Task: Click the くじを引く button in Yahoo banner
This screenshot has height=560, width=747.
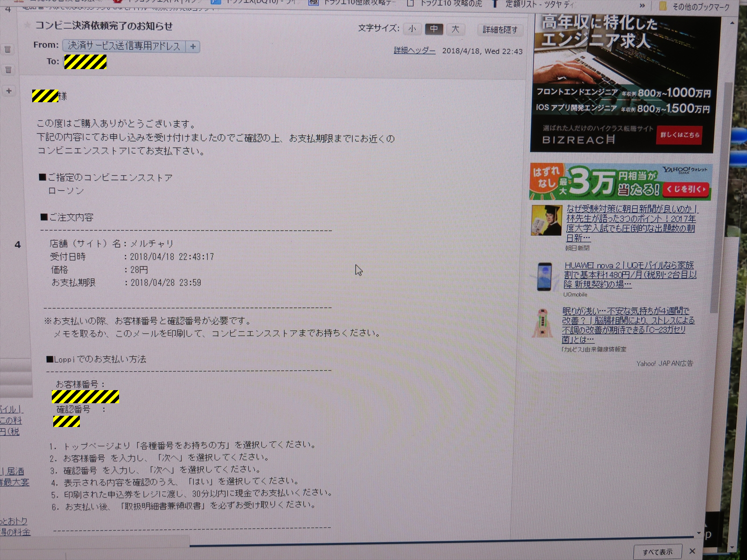Action: [x=685, y=189]
